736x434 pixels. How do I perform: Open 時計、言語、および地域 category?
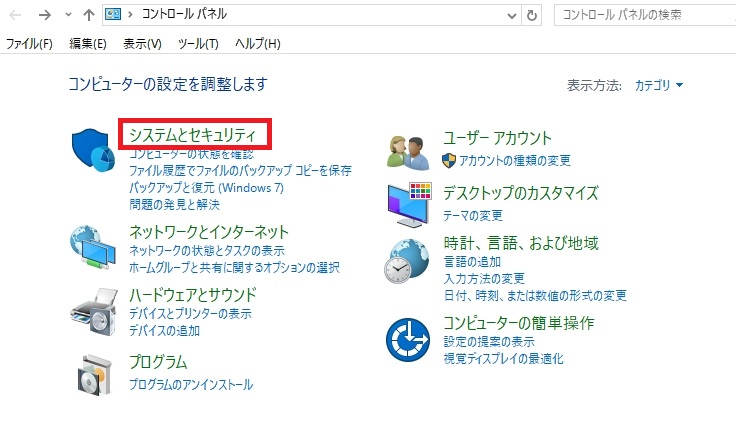point(521,243)
